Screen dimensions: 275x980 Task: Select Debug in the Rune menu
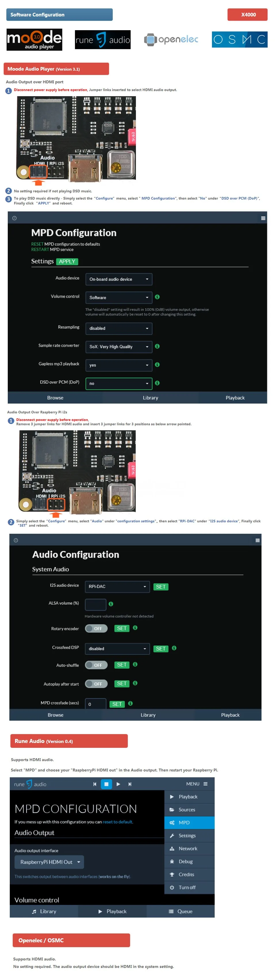click(190, 861)
